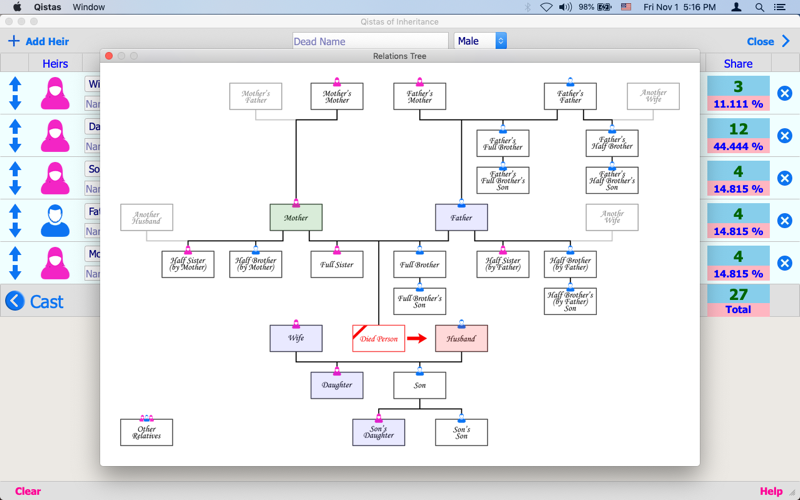Viewport: 800px width, 500px height.
Task: Remove the heir with share 3
Action: tap(785, 93)
